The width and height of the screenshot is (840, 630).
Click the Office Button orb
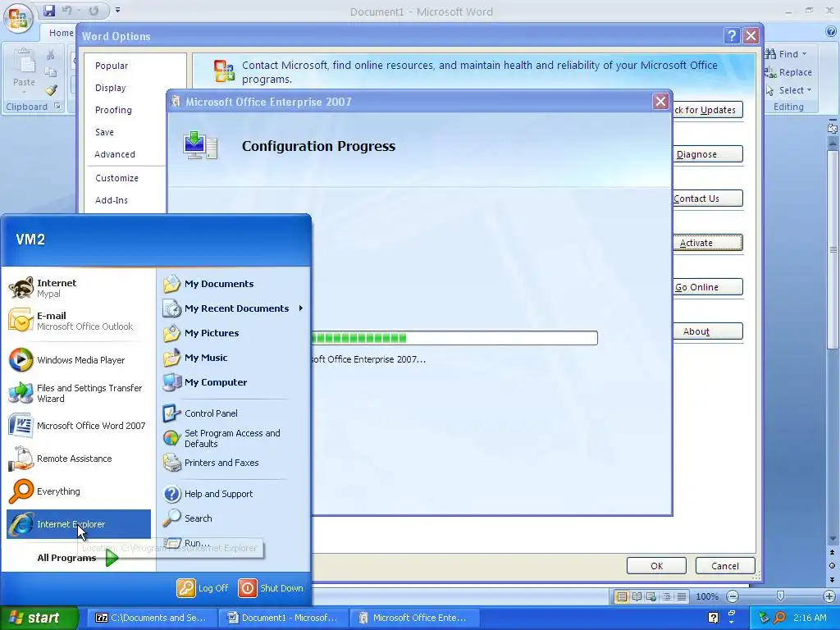[18, 18]
